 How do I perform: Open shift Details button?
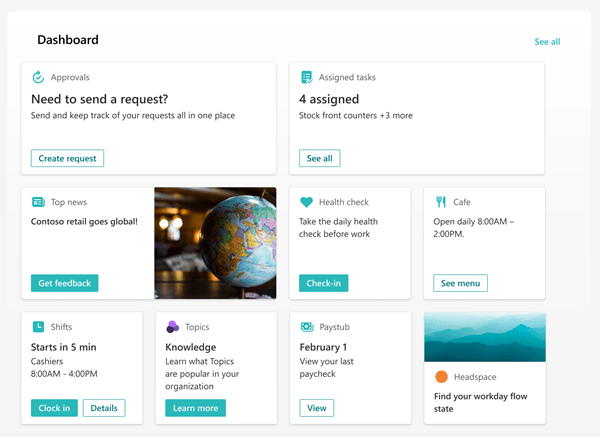tap(104, 408)
